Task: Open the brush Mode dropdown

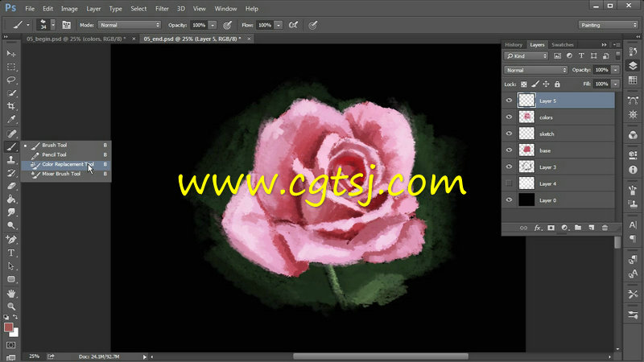Action: click(x=129, y=25)
